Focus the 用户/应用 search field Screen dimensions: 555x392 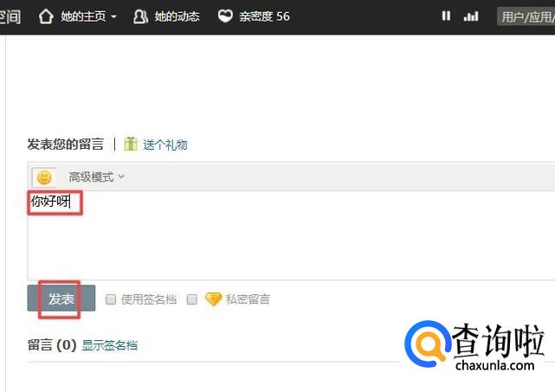[526, 16]
